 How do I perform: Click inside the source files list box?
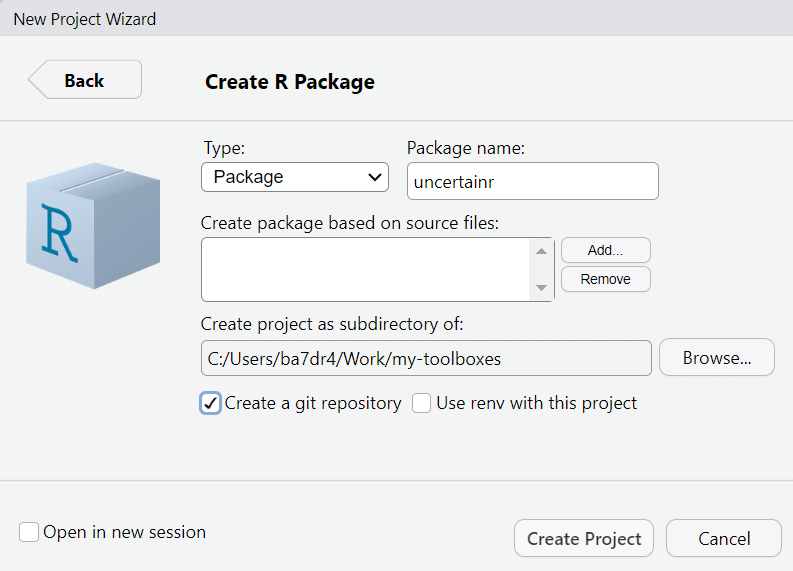point(365,270)
